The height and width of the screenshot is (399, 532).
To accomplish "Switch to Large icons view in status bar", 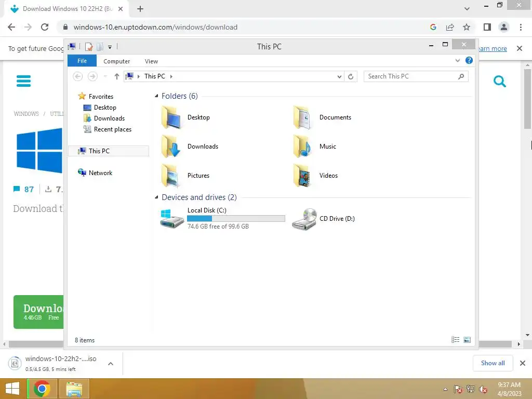I will point(467,340).
